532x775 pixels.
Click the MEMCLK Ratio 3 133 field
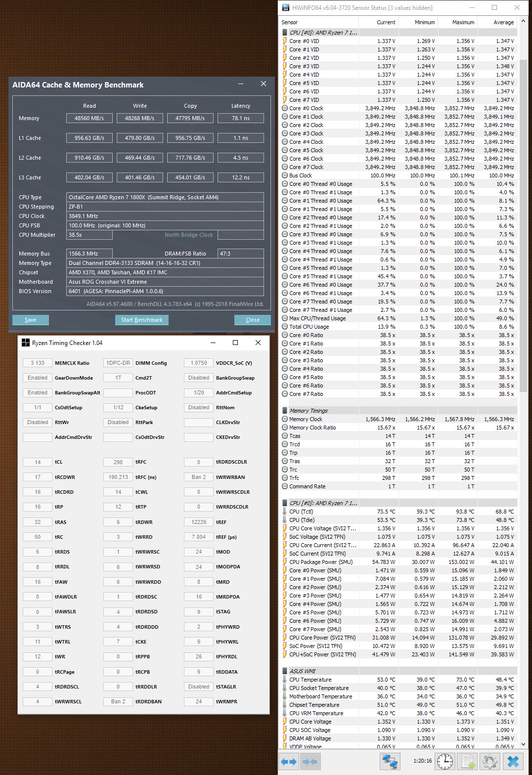[x=38, y=363]
